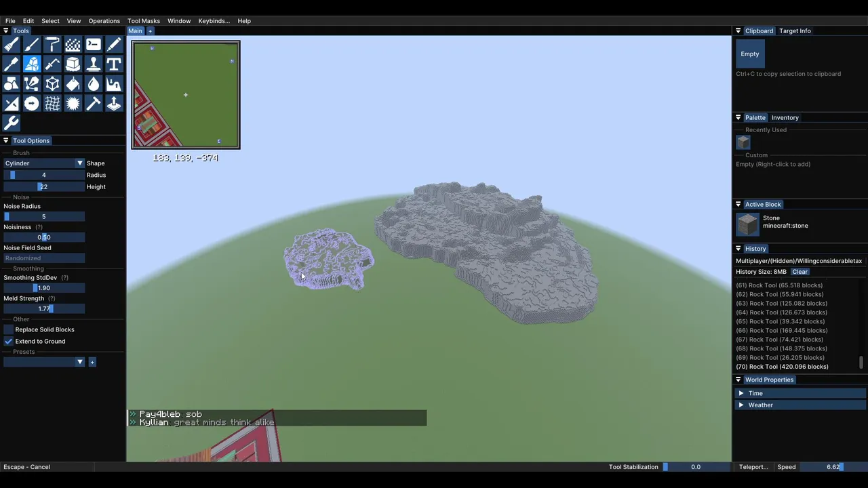Open the Operations menu
This screenshot has height=488, width=868.
coord(104,21)
